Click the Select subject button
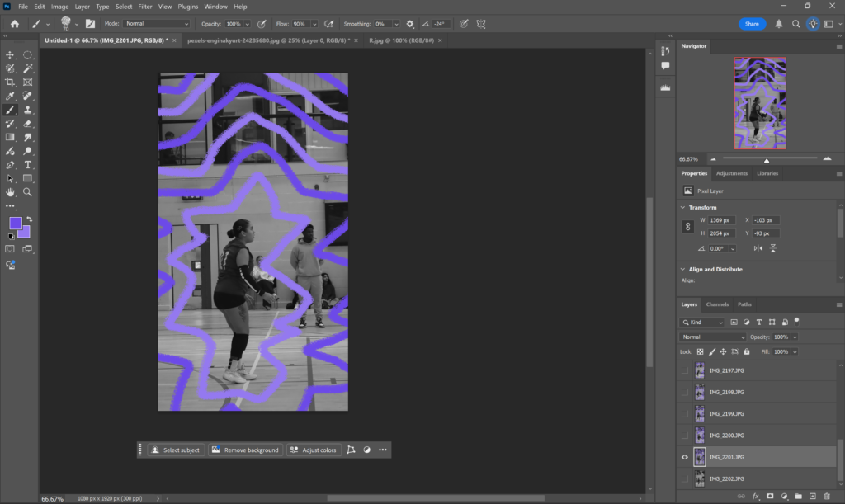 pos(176,450)
